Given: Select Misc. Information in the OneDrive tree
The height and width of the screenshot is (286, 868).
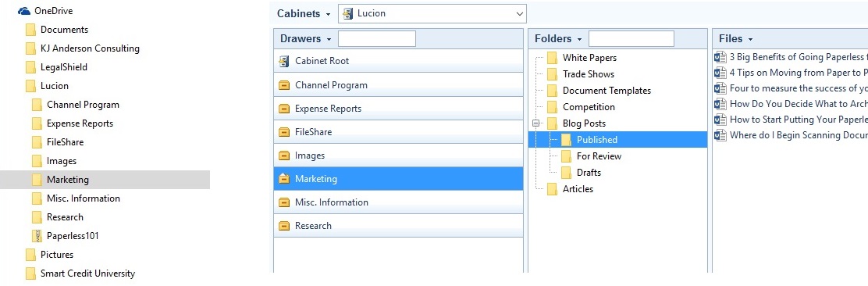Looking at the screenshot, I should (83, 198).
